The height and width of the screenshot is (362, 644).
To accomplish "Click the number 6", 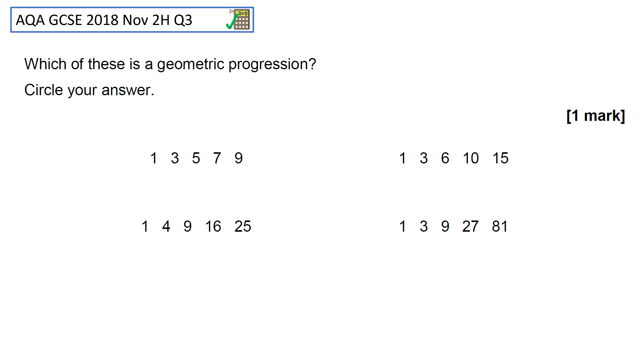I will pyautogui.click(x=445, y=158).
